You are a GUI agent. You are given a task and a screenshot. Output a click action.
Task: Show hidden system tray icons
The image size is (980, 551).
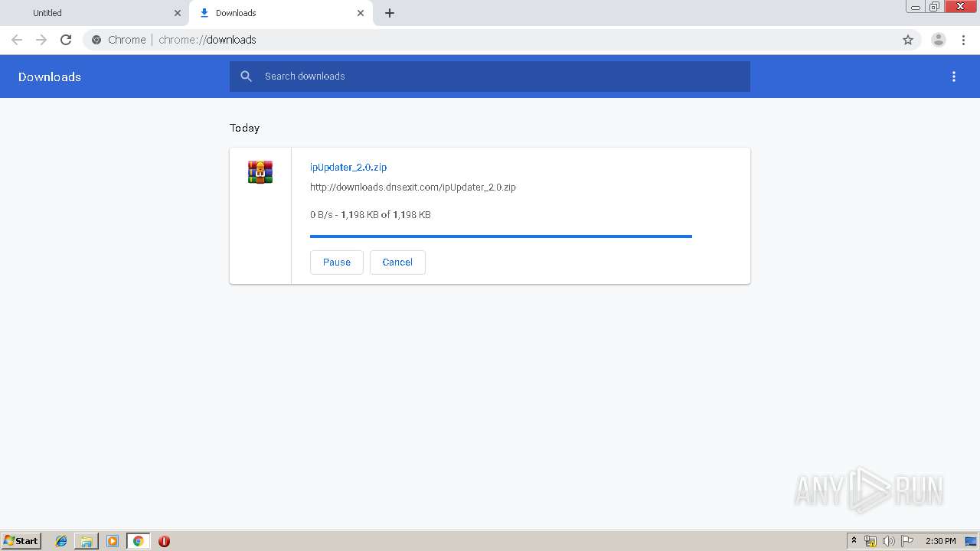[854, 541]
